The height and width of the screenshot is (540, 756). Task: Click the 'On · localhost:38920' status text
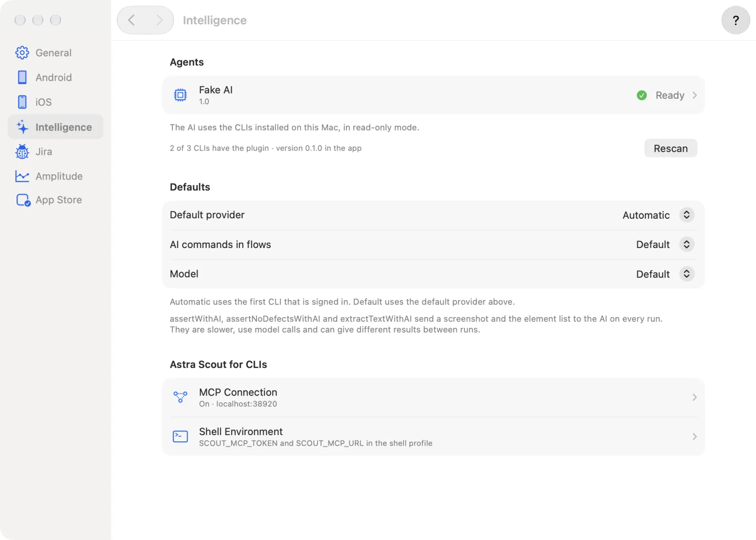(x=238, y=404)
